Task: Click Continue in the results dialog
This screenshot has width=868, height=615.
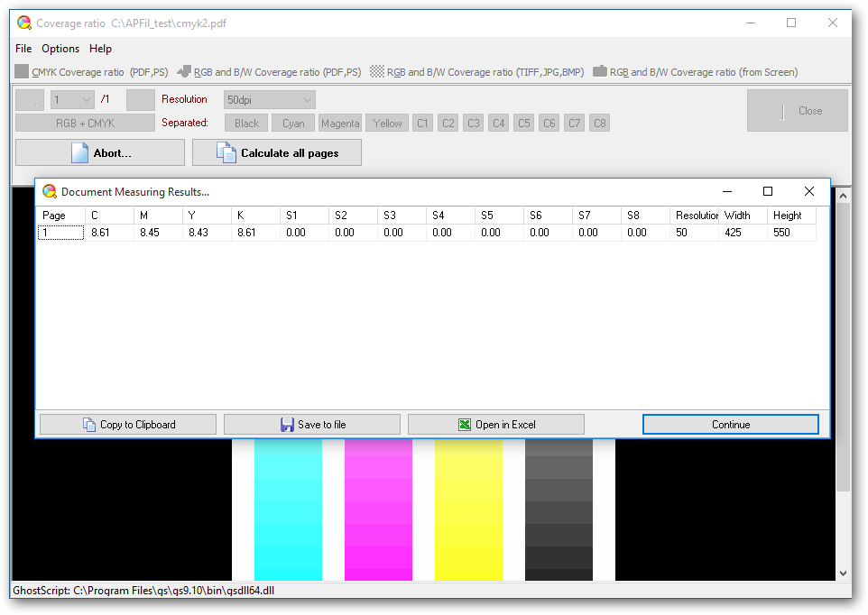Action: coord(731,425)
